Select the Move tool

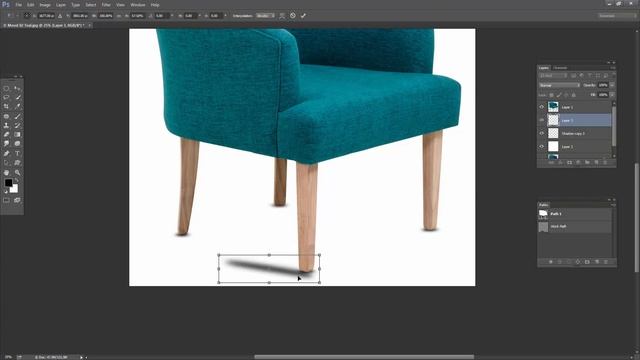(x=18, y=88)
